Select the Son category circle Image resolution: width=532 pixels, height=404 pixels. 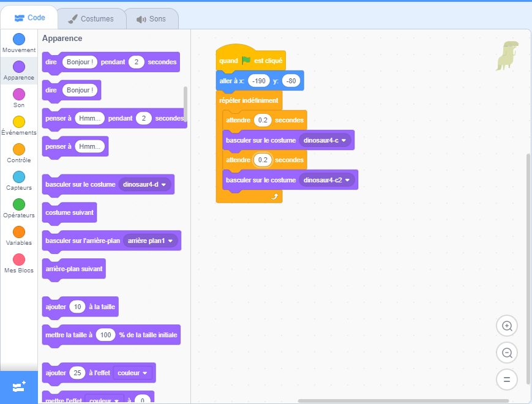coord(19,94)
